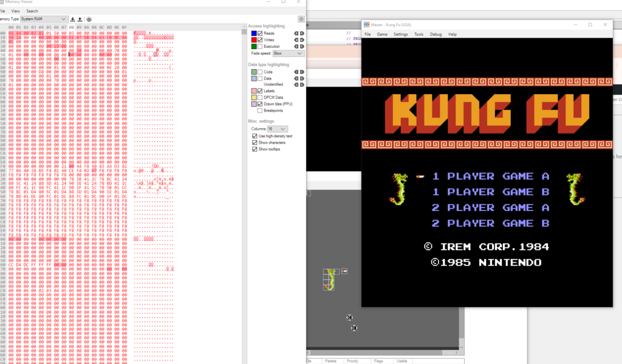Open the View menu in Memory Viewer
Viewport: 622px width, 364px height.
15,11
